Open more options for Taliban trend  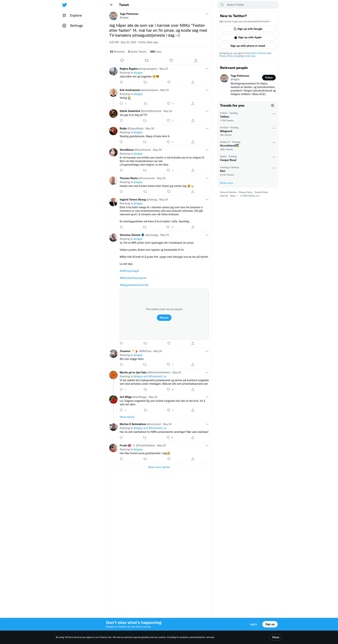(x=274, y=114)
